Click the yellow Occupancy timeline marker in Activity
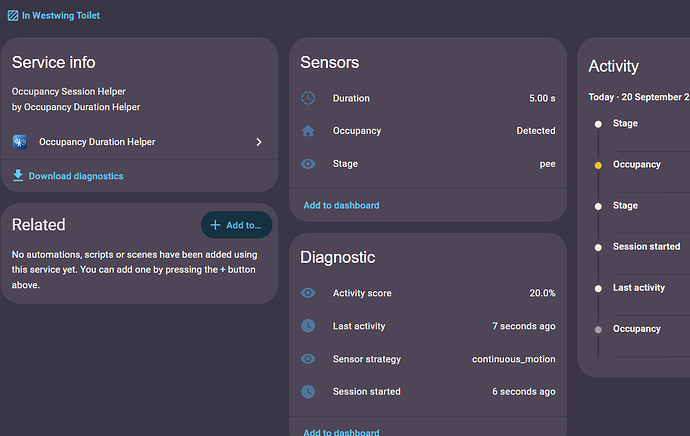This screenshot has width=690, height=436. (x=598, y=165)
